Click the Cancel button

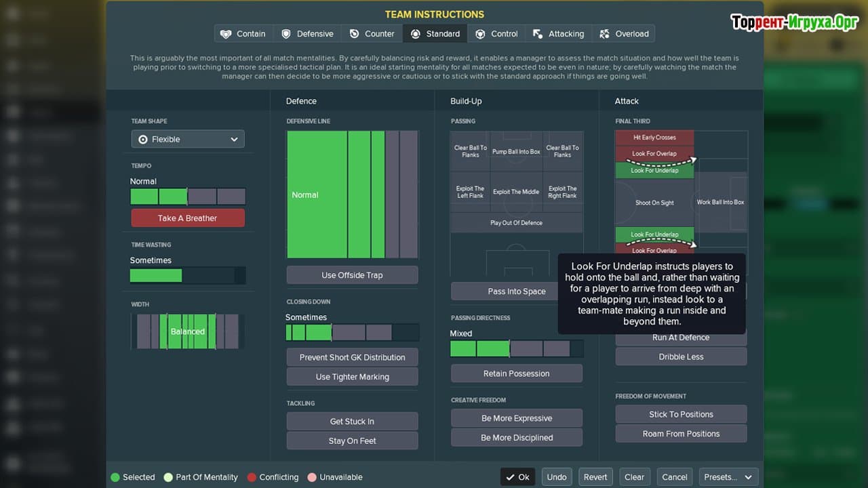click(x=675, y=477)
